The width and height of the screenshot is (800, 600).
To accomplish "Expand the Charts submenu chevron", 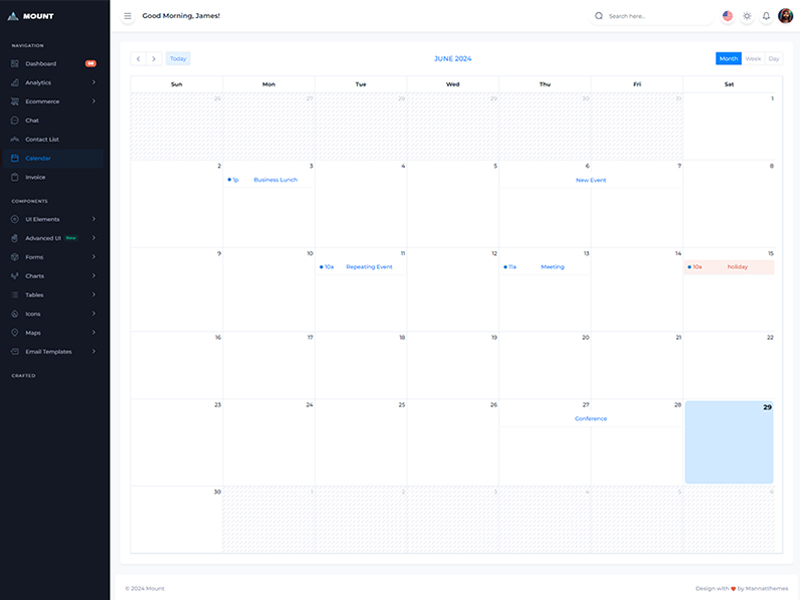I will point(94,276).
